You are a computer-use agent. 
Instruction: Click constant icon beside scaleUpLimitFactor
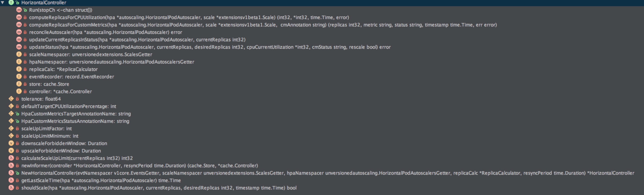point(11,128)
